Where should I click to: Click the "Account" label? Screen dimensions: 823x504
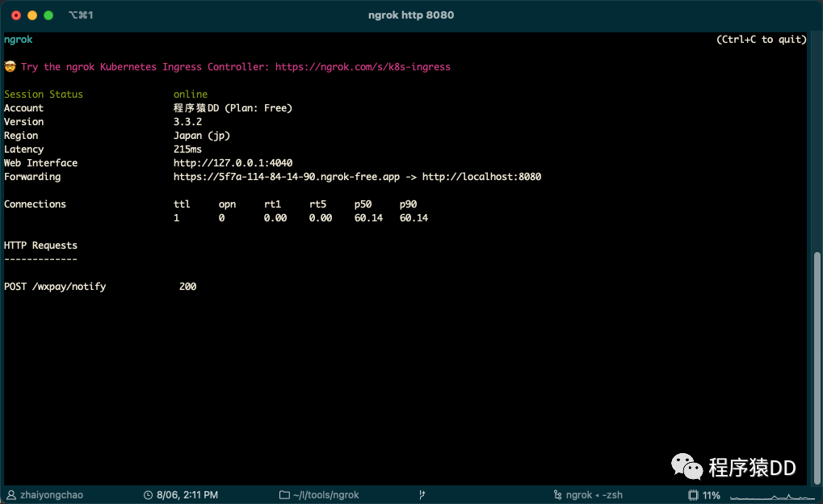pos(23,107)
